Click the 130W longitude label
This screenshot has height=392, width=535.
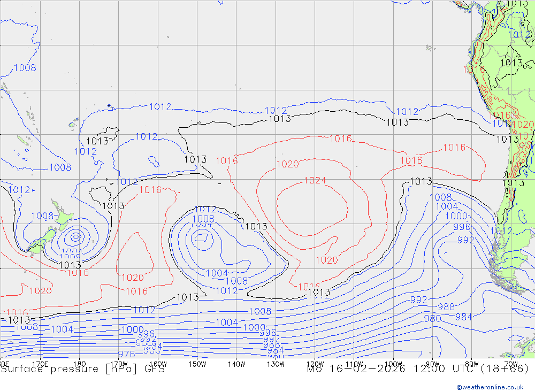[276, 364]
